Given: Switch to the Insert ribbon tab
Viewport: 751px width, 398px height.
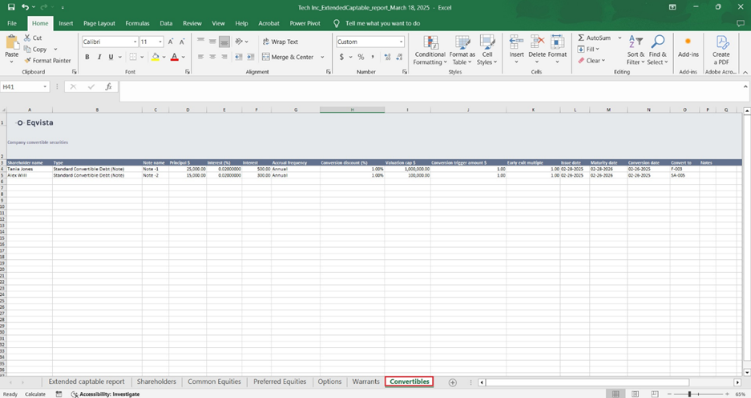Looking at the screenshot, I should (66, 23).
